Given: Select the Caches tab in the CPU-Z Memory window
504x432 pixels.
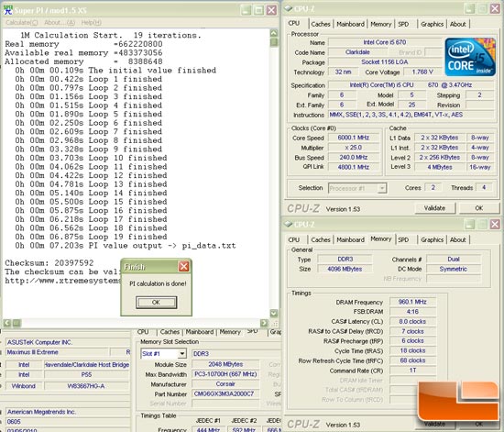Looking at the screenshot, I should tap(321, 240).
